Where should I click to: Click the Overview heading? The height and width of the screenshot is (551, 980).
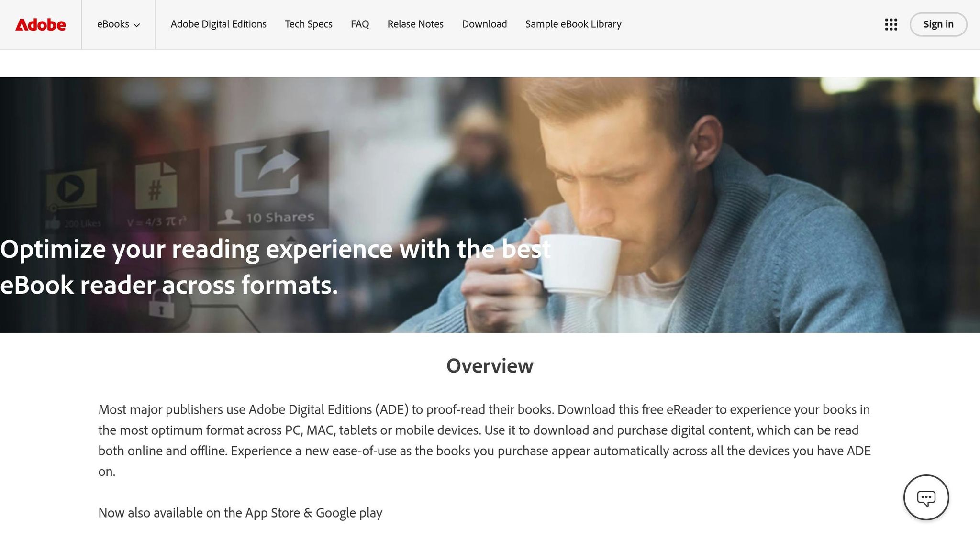(x=490, y=366)
